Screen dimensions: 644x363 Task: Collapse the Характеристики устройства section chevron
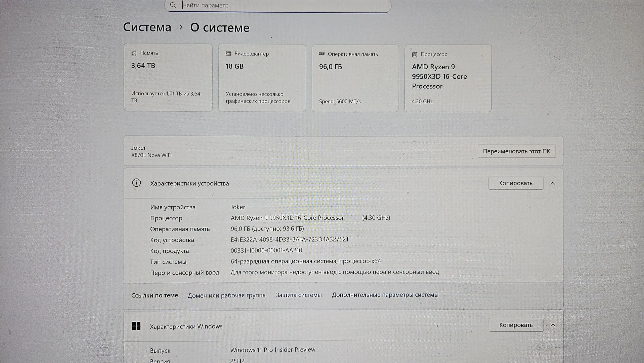tap(552, 183)
